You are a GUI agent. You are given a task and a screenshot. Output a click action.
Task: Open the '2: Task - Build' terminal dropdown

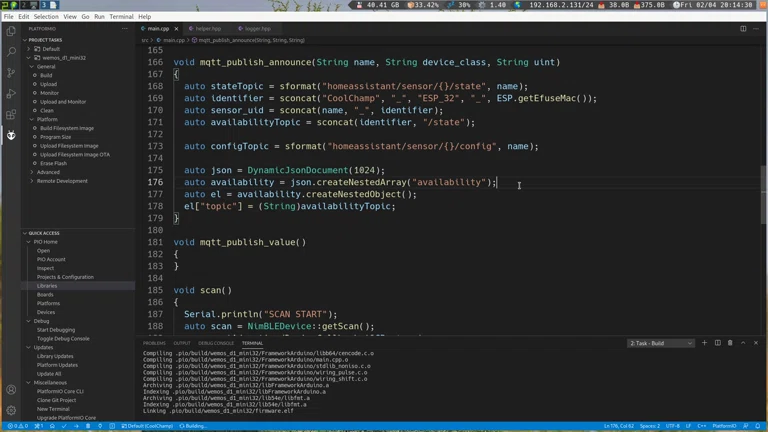pyautogui.click(x=660, y=343)
